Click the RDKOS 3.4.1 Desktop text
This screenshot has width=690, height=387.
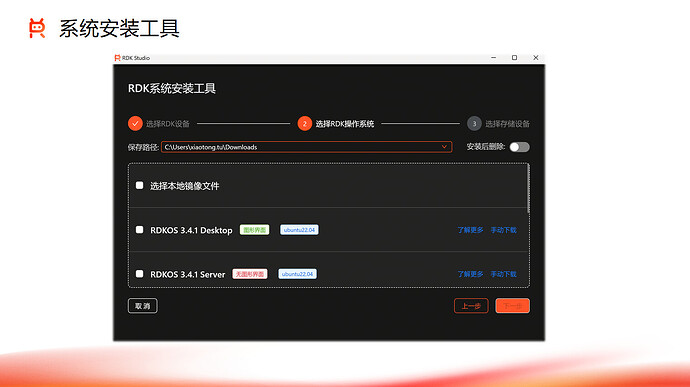coord(191,230)
